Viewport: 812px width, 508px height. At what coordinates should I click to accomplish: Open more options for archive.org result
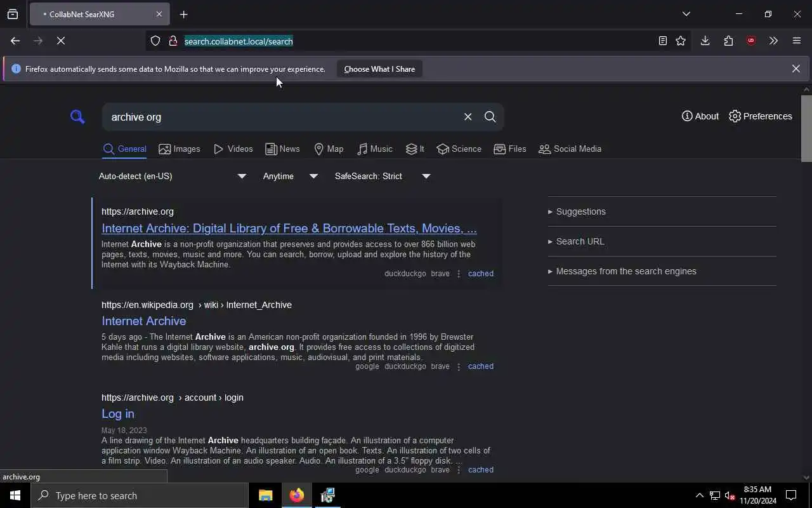(459, 274)
